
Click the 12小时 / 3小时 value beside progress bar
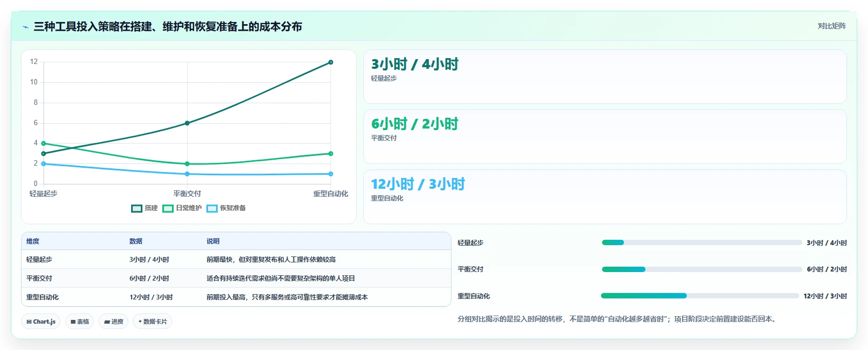(825, 296)
